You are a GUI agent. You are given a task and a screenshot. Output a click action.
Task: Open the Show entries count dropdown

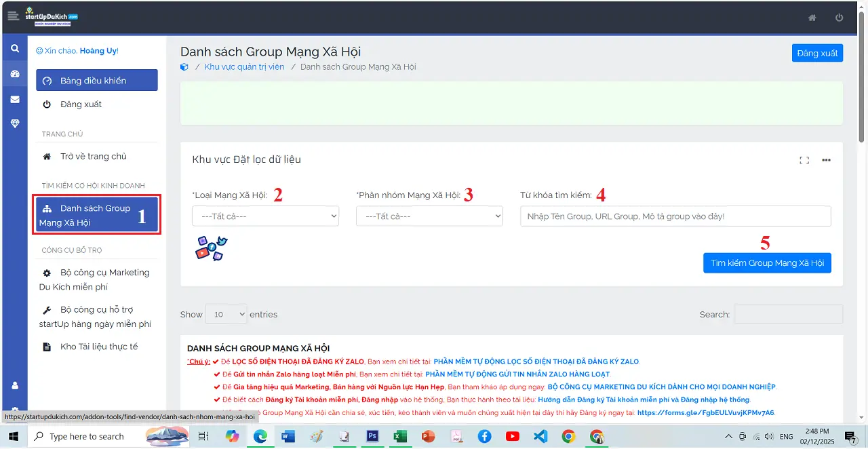tap(226, 314)
